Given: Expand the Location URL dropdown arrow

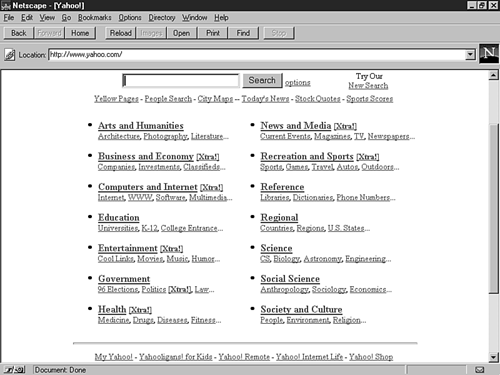Looking at the screenshot, I should [x=470, y=54].
